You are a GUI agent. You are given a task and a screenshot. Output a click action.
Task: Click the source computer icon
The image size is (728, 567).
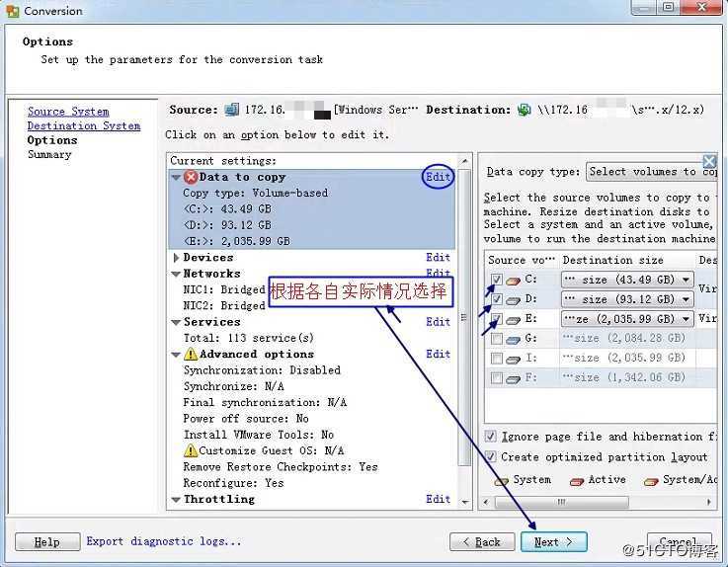232,110
